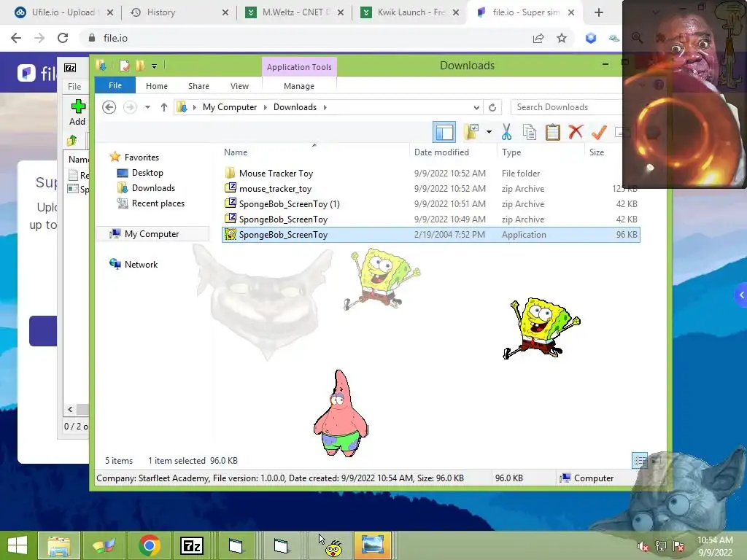Open Chrome from the taskbar

[149, 545]
